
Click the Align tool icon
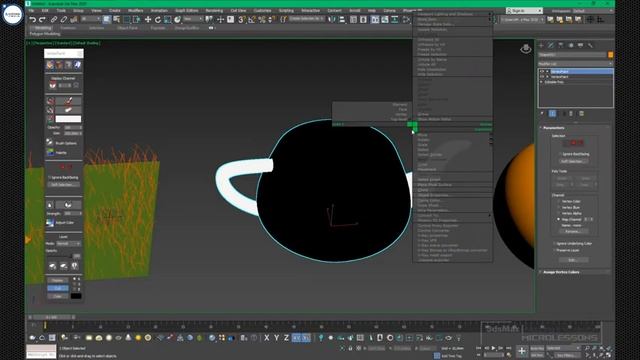click(x=342, y=20)
